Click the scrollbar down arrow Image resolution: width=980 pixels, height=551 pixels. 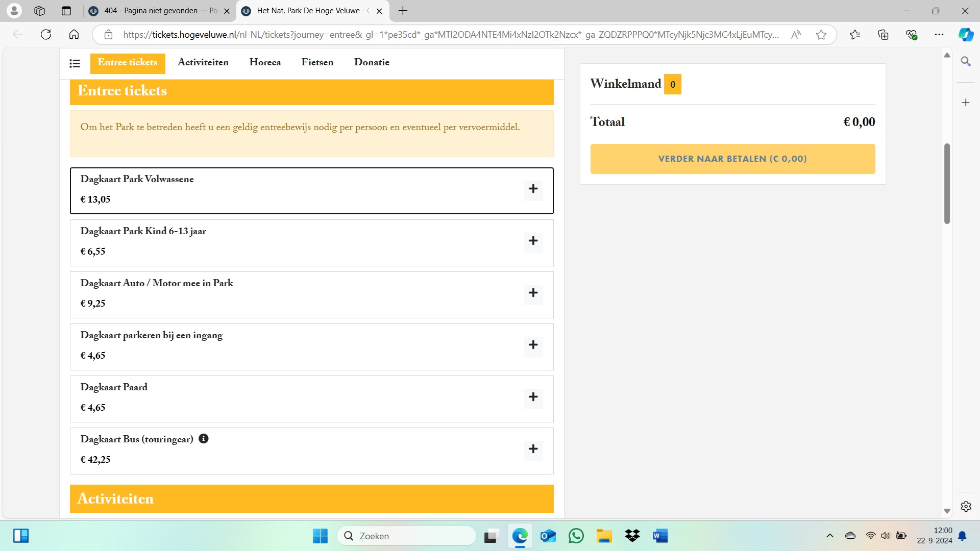tap(947, 511)
